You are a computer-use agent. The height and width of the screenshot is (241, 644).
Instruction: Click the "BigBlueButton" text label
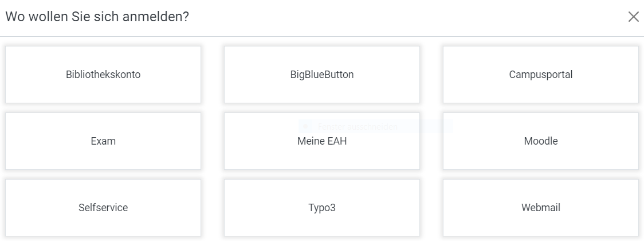(322, 75)
